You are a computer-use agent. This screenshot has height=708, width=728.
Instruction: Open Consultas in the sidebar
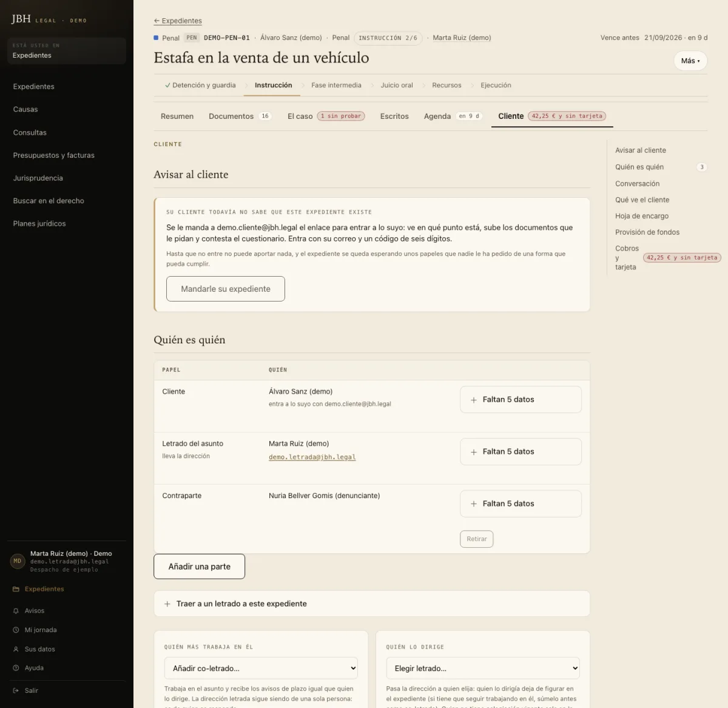(x=30, y=132)
